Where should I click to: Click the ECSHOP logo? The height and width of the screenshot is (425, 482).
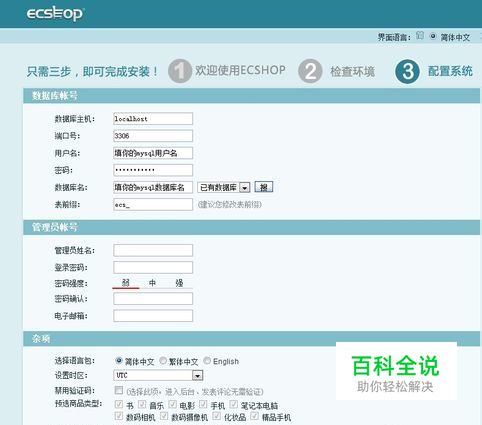[55, 14]
